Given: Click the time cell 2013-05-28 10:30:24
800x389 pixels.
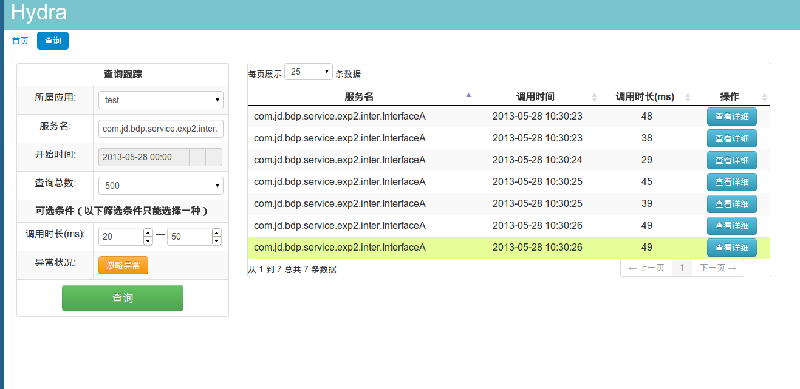Looking at the screenshot, I should click(537, 160).
